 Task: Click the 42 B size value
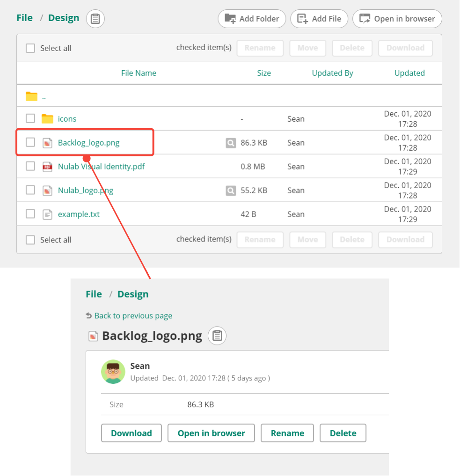pos(248,214)
